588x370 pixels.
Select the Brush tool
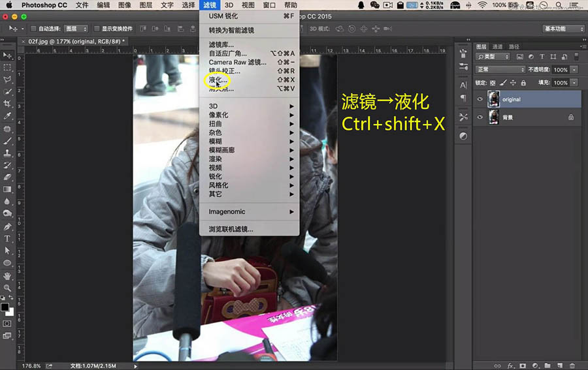click(x=7, y=141)
